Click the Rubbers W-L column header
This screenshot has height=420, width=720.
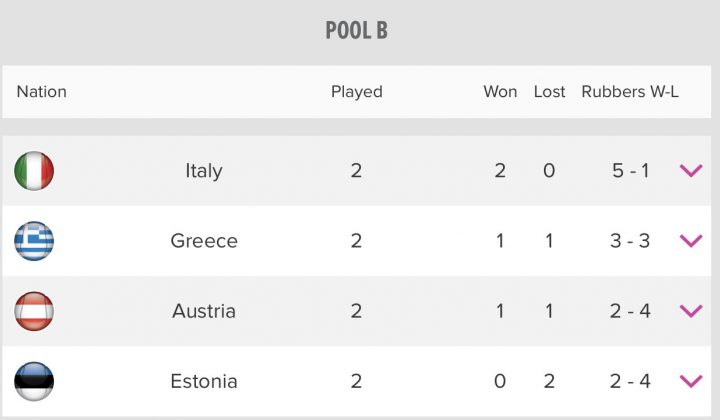(x=630, y=92)
